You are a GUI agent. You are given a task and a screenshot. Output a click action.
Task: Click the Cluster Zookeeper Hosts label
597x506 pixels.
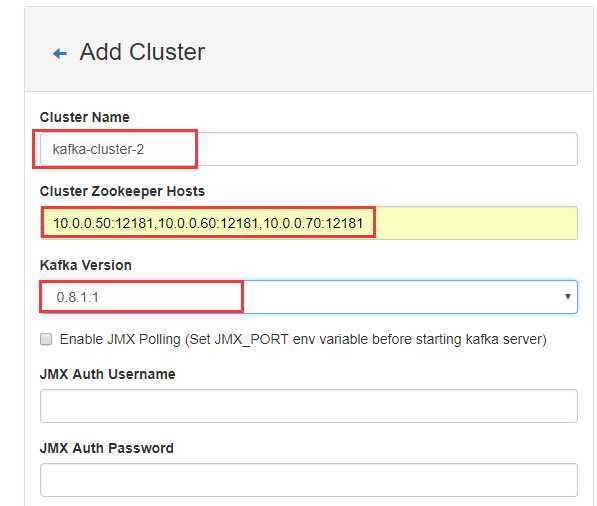[x=122, y=191]
